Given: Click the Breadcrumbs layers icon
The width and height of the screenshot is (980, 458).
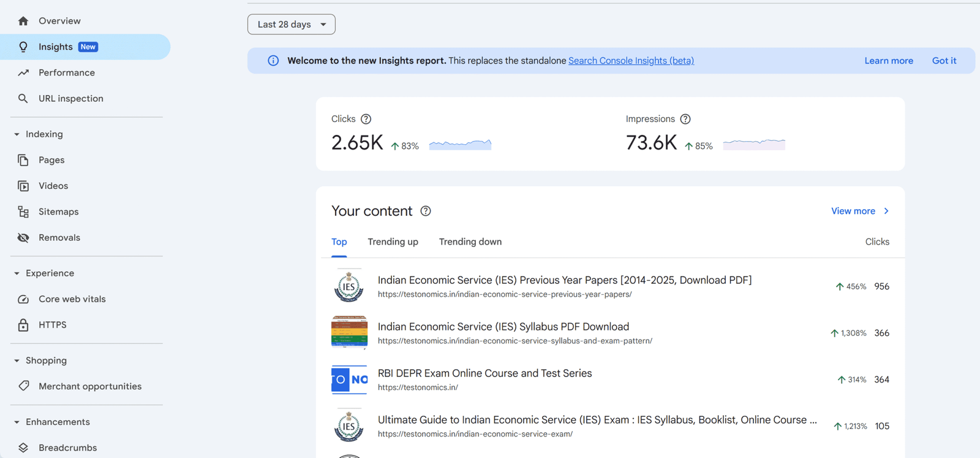Looking at the screenshot, I should pos(23,448).
